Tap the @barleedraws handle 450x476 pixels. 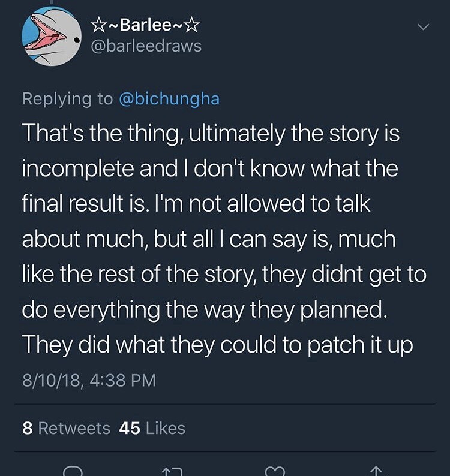(145, 46)
